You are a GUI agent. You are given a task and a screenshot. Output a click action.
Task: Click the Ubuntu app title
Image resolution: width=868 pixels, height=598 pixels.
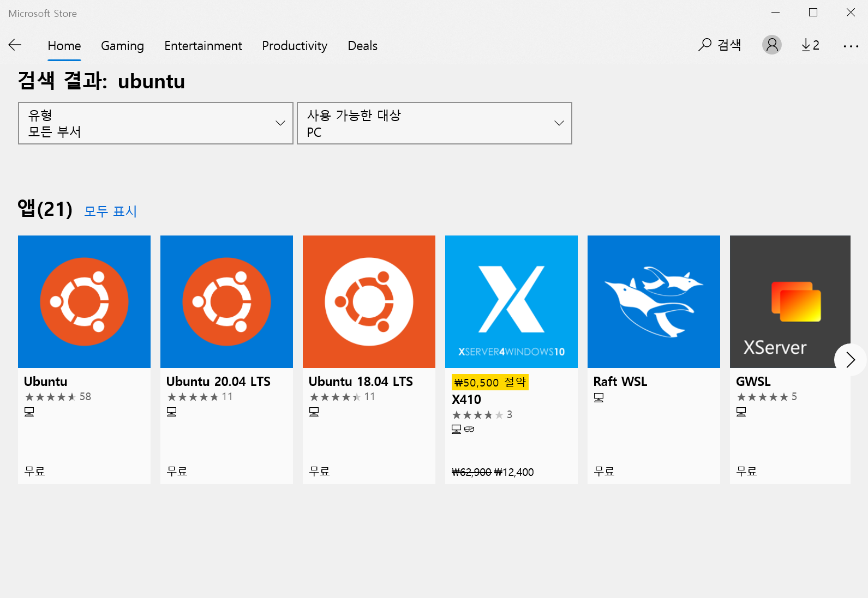point(46,382)
